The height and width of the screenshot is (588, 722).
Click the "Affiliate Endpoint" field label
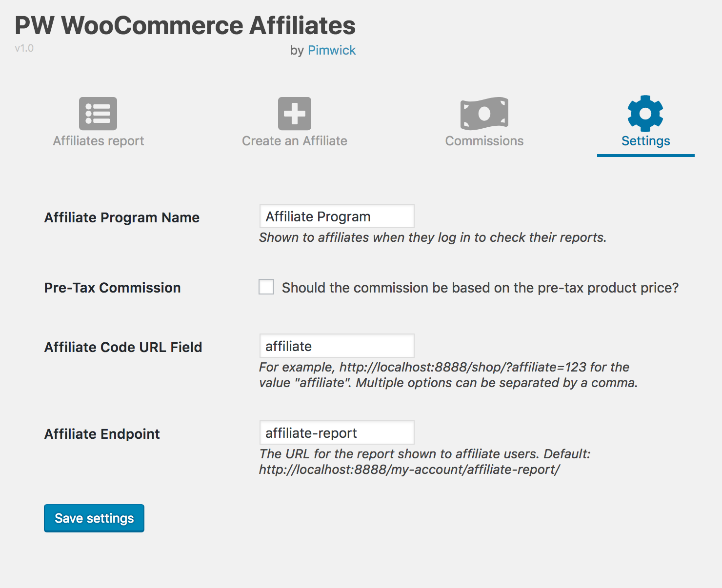point(102,434)
